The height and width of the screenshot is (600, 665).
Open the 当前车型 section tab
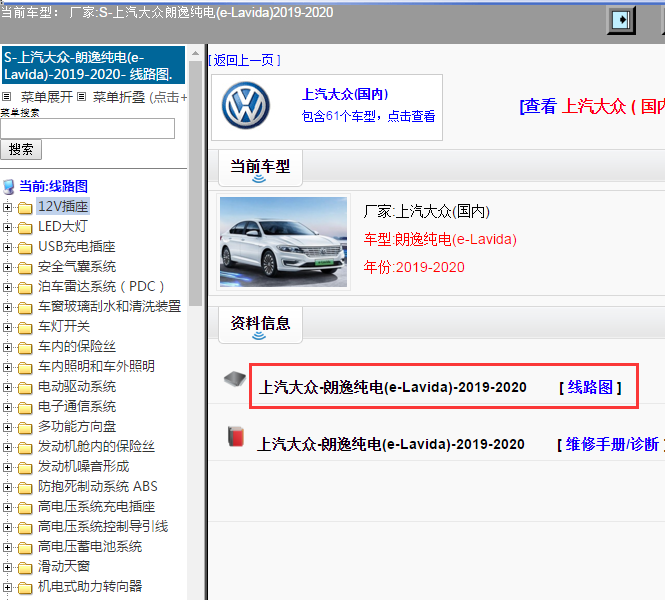(260, 168)
